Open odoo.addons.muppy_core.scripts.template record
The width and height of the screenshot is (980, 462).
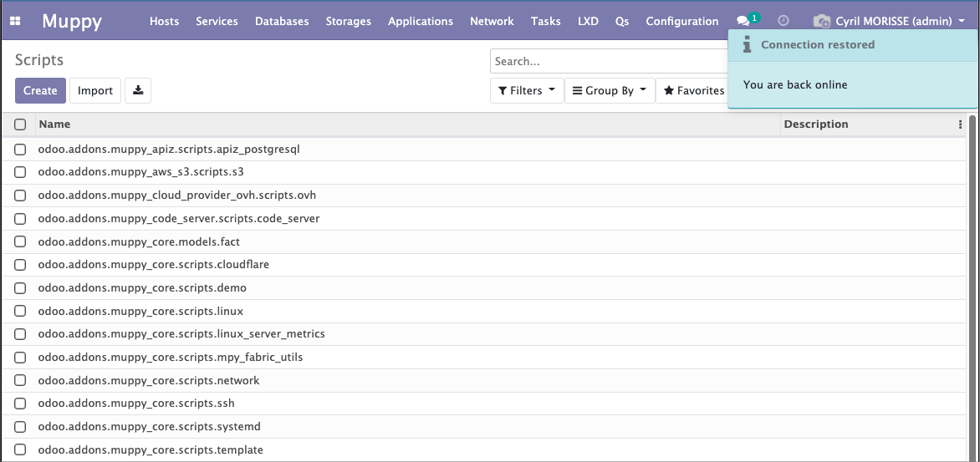[x=151, y=449]
